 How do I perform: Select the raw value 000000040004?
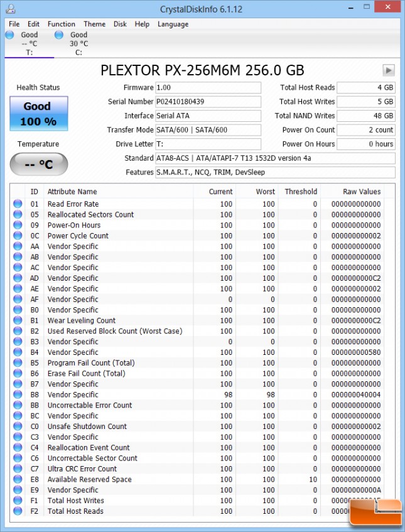coord(356,394)
